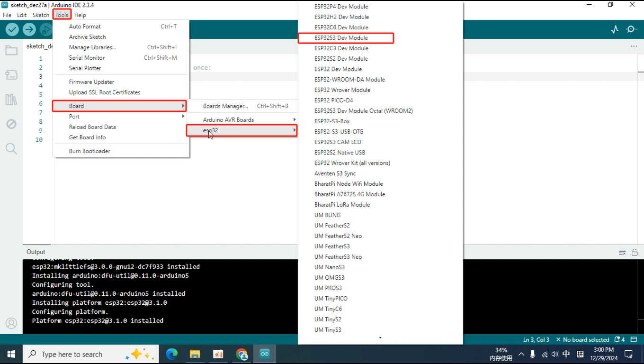Toggle the output scroll lock icon
This screenshot has width=644, height=364.
[x=635, y=252]
